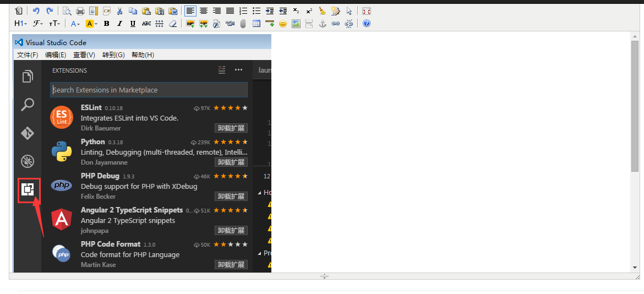Toggle underline formatting
The height and width of the screenshot is (294, 644).
[133, 24]
